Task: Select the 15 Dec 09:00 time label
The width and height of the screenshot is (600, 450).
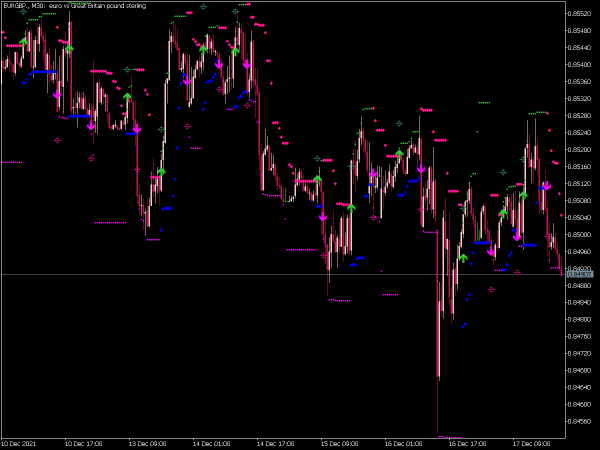Action: tap(339, 443)
